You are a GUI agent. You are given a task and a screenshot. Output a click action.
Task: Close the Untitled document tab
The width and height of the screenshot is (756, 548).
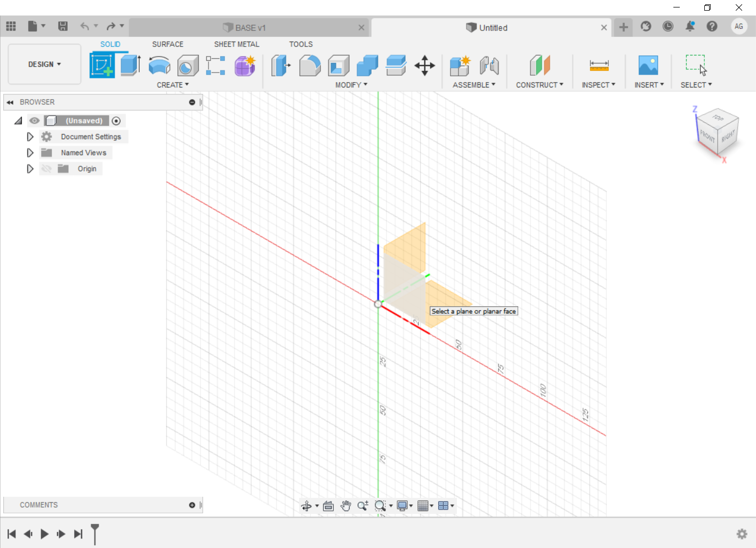tap(604, 28)
